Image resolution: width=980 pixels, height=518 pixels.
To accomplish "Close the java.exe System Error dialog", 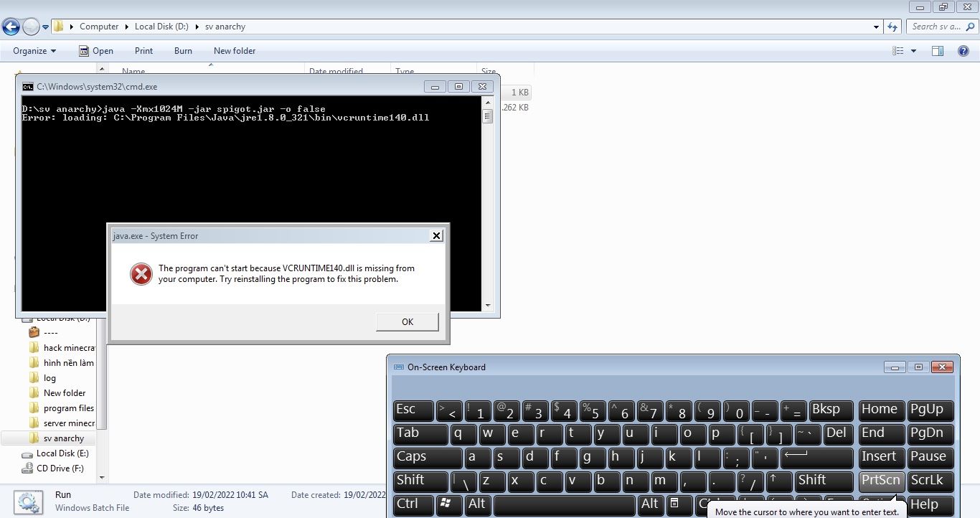I will coord(435,235).
